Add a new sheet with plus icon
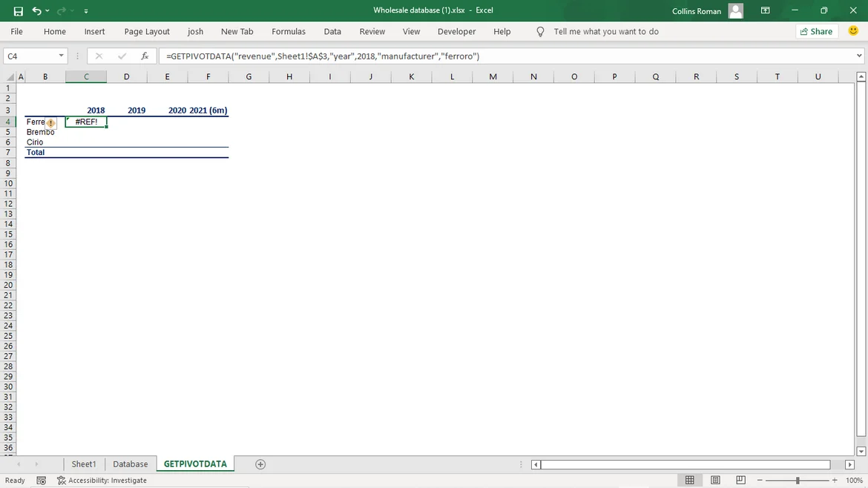 click(x=260, y=464)
